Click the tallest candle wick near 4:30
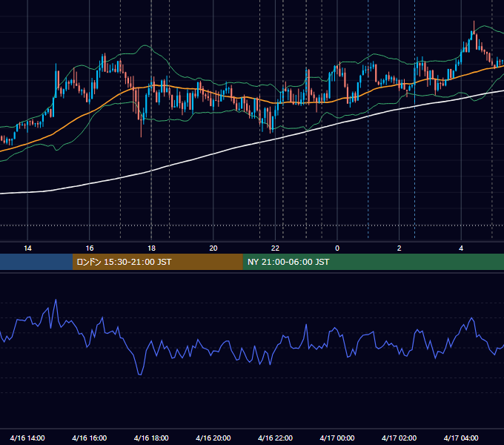The image size is (504, 445). pyautogui.click(x=474, y=26)
